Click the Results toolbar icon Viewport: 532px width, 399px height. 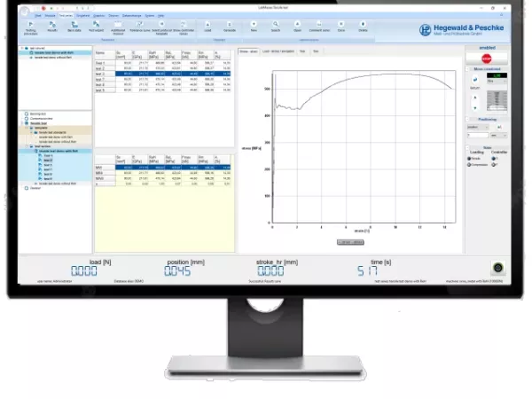(x=52, y=28)
